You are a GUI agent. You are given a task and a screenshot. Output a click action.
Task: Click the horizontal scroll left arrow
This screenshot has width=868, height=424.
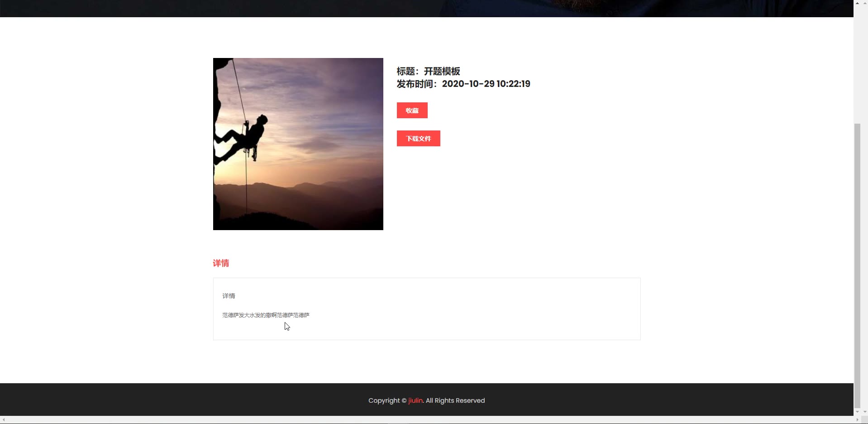click(4, 420)
